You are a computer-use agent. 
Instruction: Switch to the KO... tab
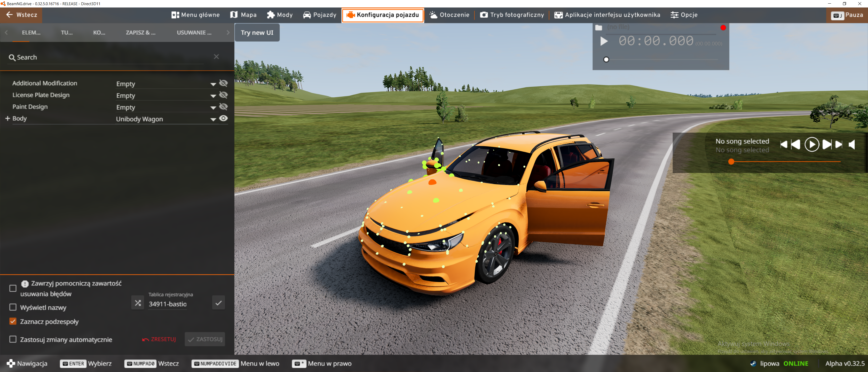(99, 32)
